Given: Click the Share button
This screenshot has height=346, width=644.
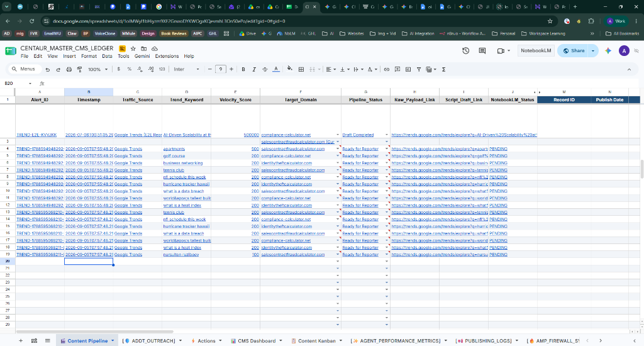Looking at the screenshot, I should tap(574, 50).
